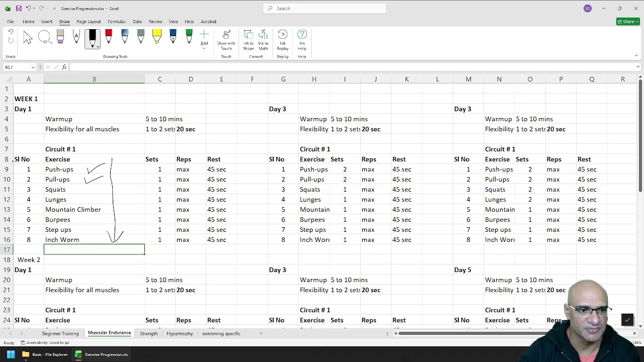Open Ink Help

coord(302,39)
